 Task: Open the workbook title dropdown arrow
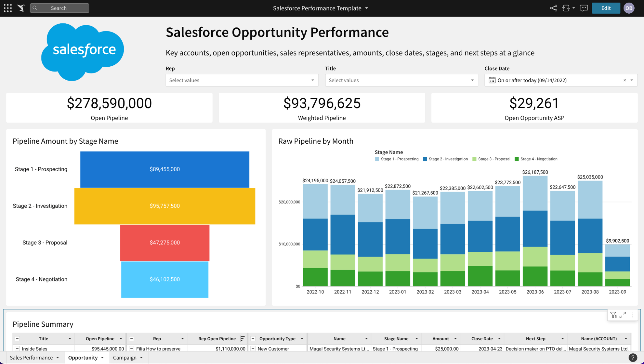pyautogui.click(x=366, y=8)
